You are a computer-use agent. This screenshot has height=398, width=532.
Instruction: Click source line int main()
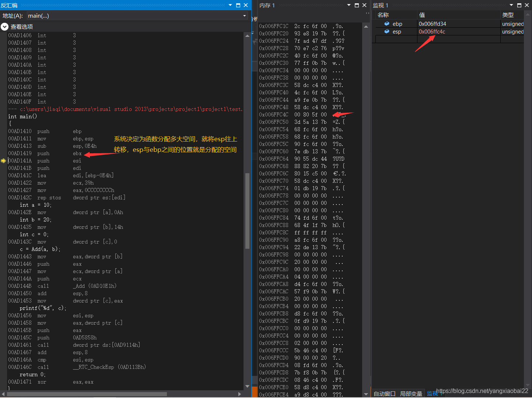[22, 116]
